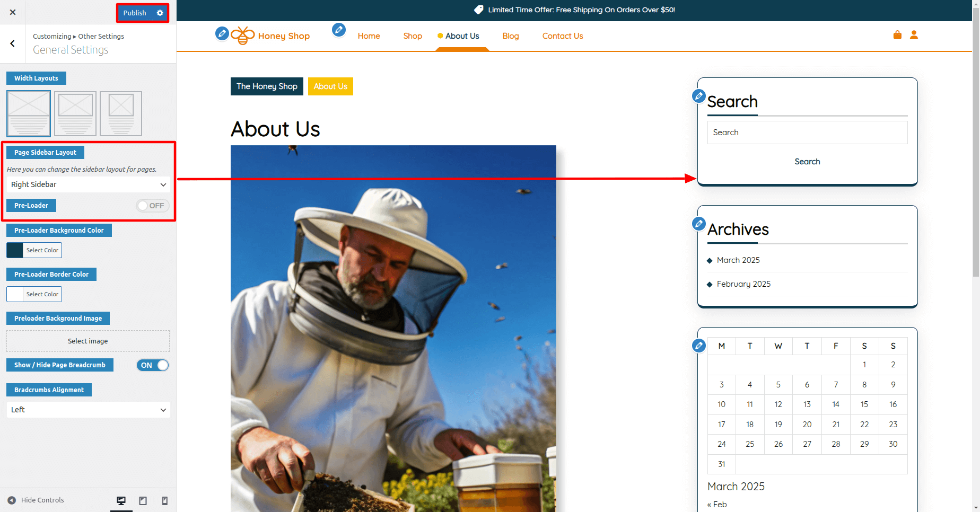Open the user account icon

914,35
